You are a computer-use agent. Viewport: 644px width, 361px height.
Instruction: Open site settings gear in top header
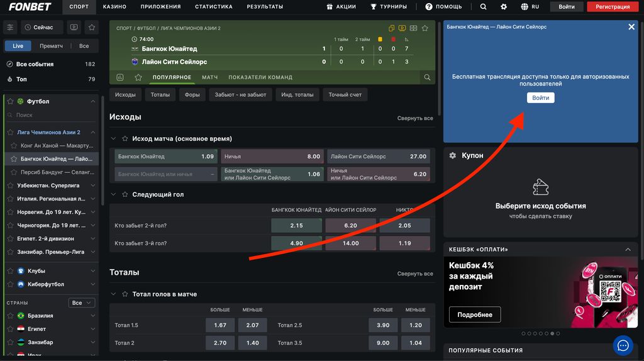point(504,7)
